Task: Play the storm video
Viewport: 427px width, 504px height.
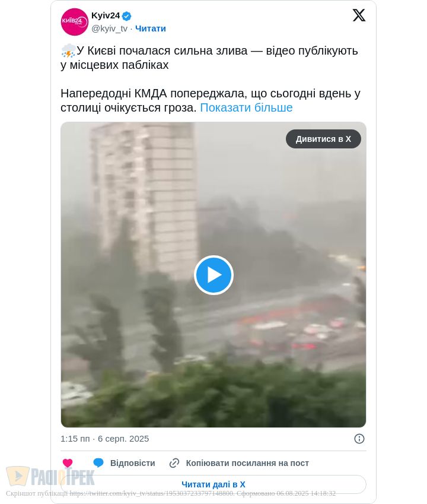Action: point(213,275)
